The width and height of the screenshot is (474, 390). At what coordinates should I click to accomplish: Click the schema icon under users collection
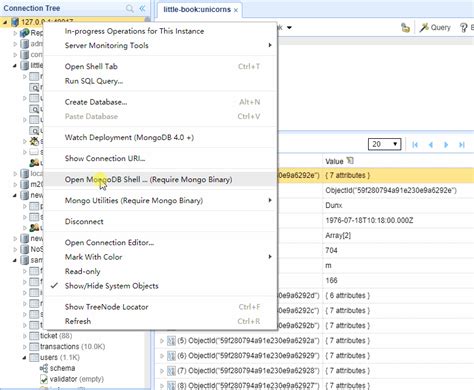pyautogui.click(x=44, y=368)
